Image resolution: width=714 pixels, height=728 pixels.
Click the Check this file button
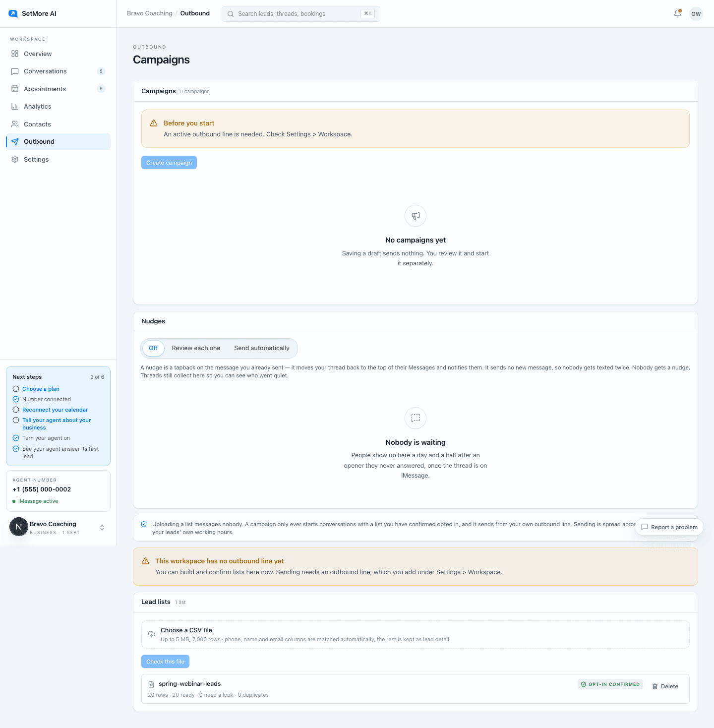pos(165,662)
